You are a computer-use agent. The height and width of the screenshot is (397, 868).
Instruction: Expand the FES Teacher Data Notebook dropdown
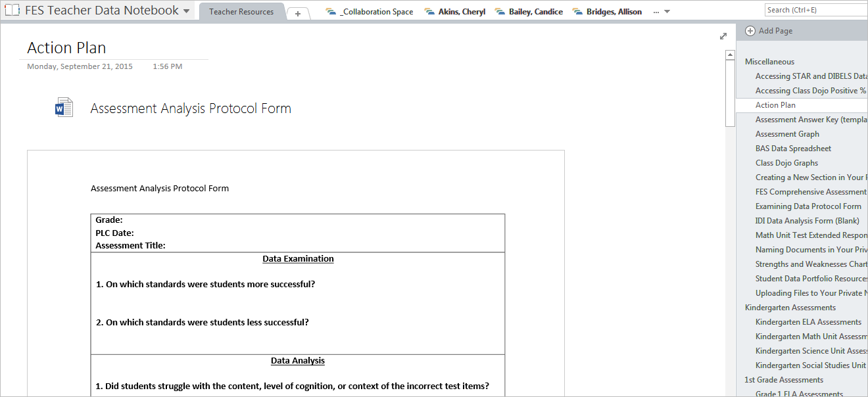(187, 11)
